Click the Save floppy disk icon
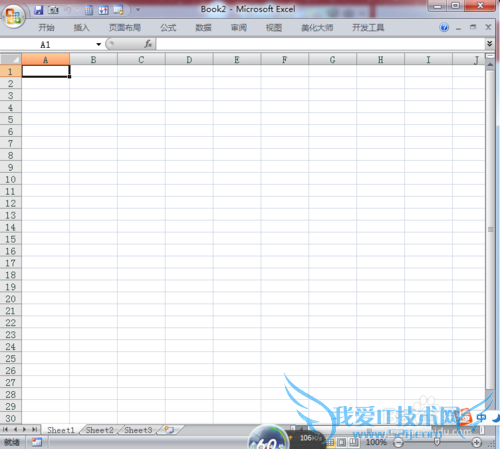Image resolution: width=500 pixels, height=449 pixels. [39, 10]
